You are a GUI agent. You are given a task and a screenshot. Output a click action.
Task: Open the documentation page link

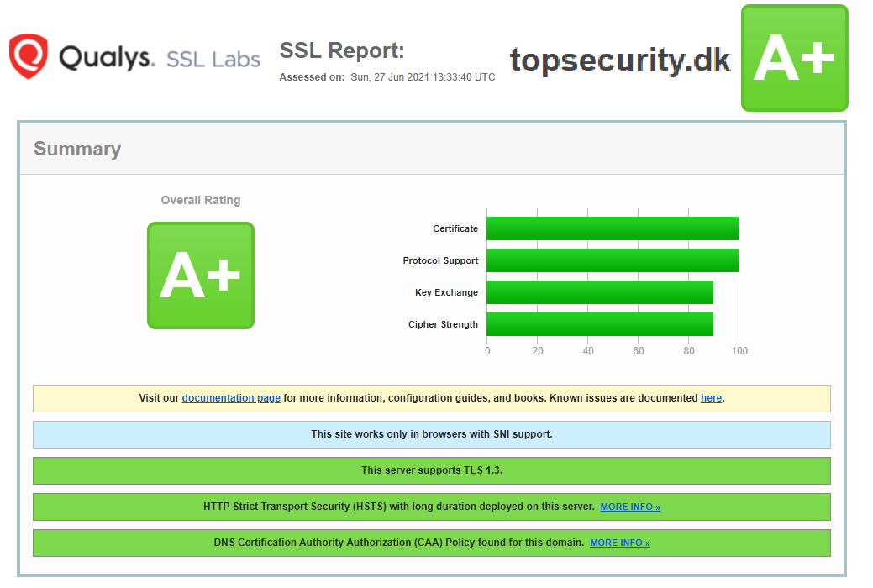point(231,398)
